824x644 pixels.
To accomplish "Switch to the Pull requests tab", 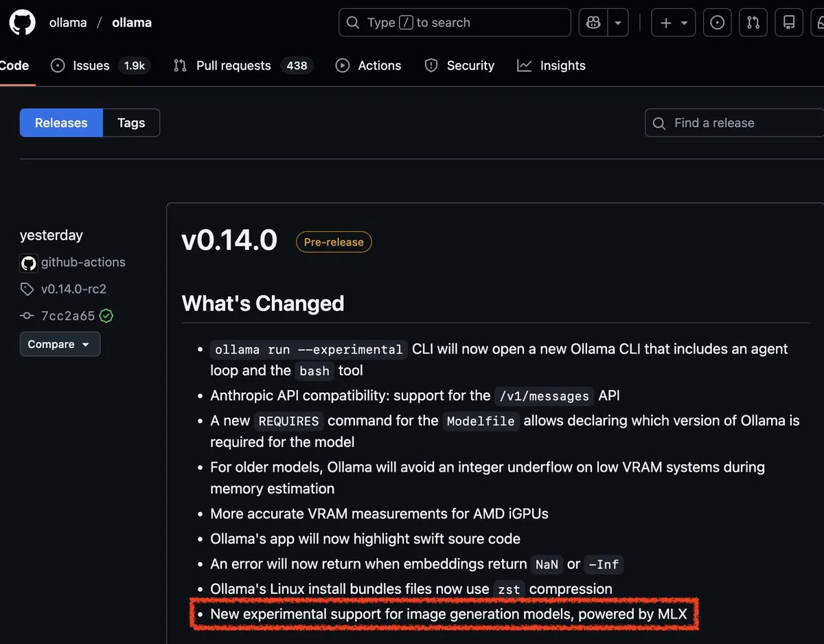I will pyautogui.click(x=243, y=66).
